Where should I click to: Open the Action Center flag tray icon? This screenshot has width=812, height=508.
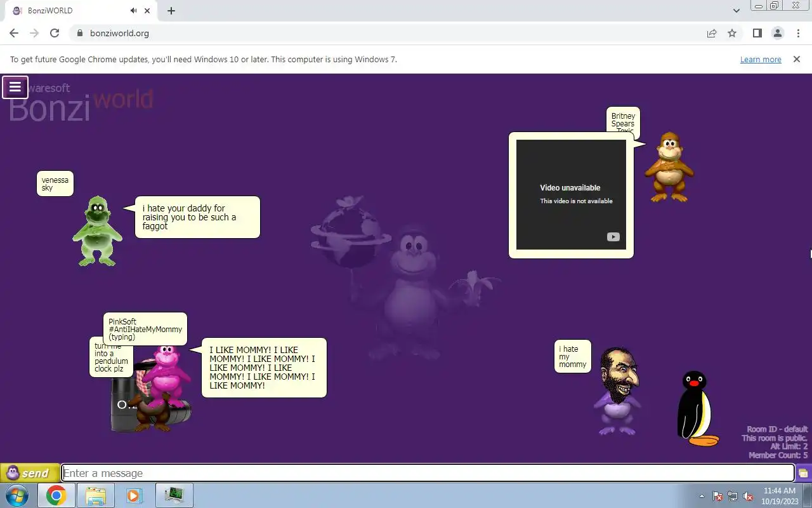[x=717, y=496]
